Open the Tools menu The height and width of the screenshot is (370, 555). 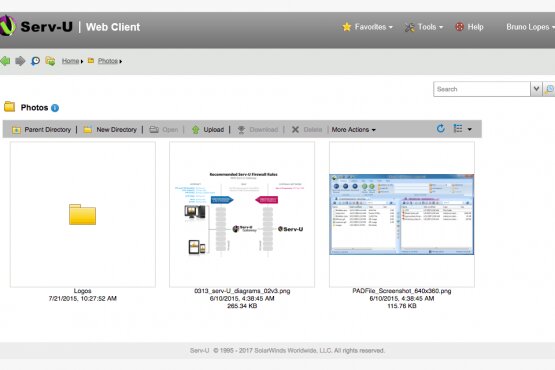tap(424, 27)
